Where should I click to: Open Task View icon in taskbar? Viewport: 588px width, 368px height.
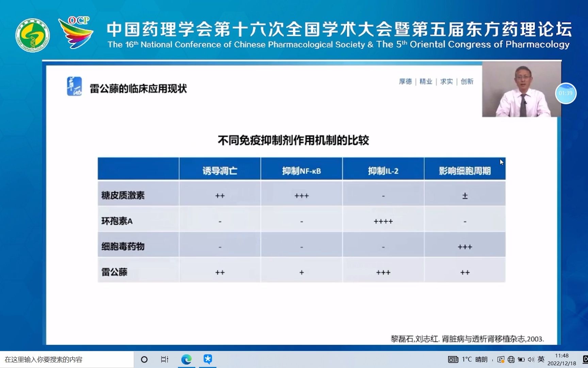pos(165,359)
